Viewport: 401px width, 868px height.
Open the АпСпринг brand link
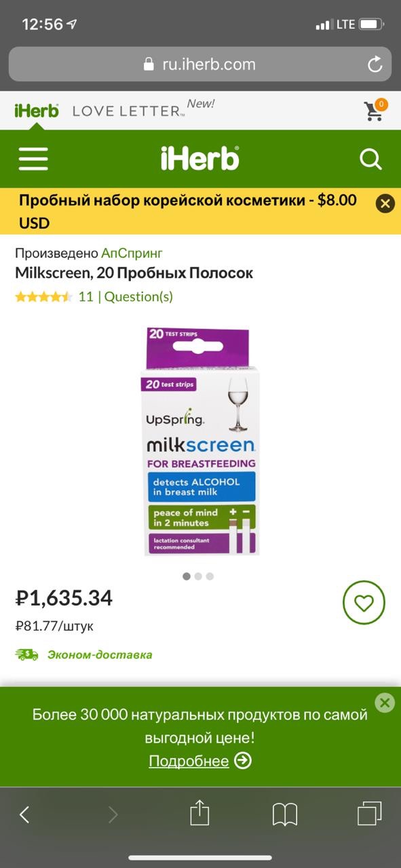(132, 253)
